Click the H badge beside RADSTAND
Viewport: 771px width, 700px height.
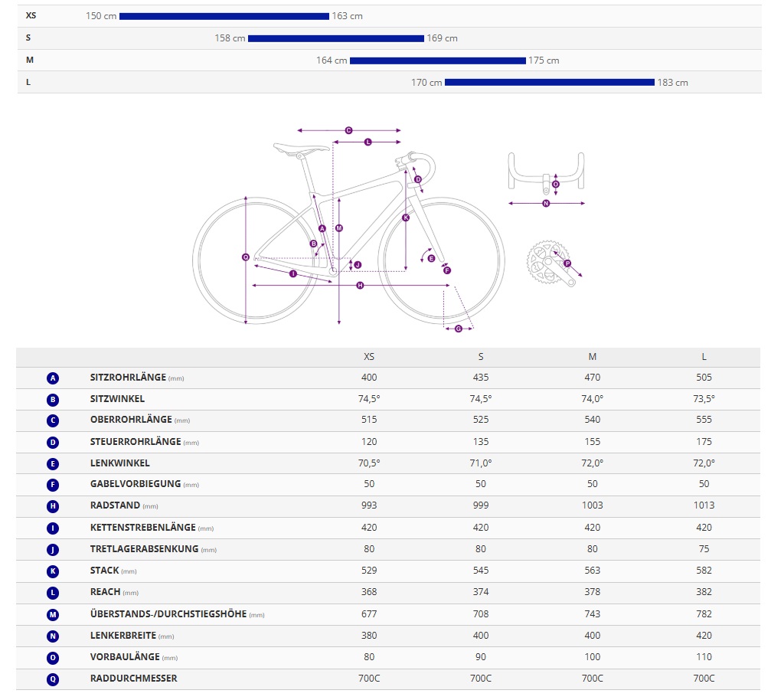(x=53, y=505)
